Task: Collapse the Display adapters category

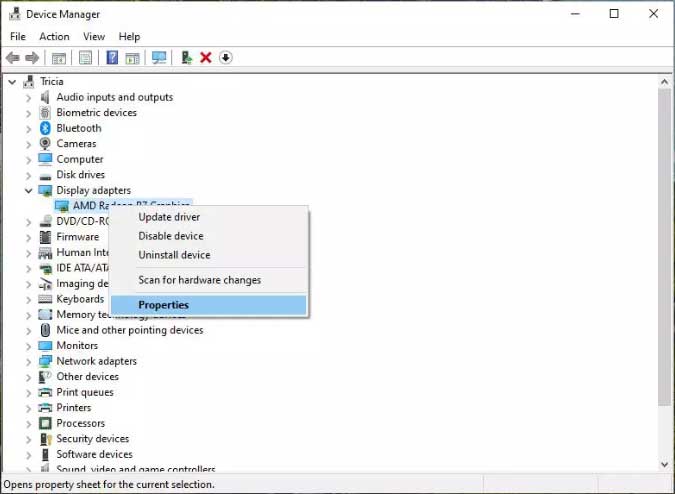Action: click(x=28, y=191)
